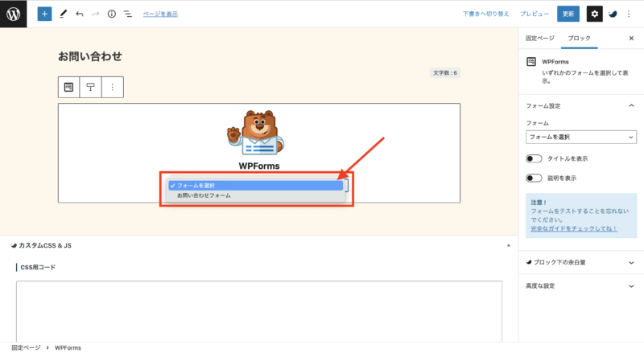Click the 文字数 : 6 counter
Image resolution: width=644 pixels, height=353 pixels.
click(x=445, y=73)
